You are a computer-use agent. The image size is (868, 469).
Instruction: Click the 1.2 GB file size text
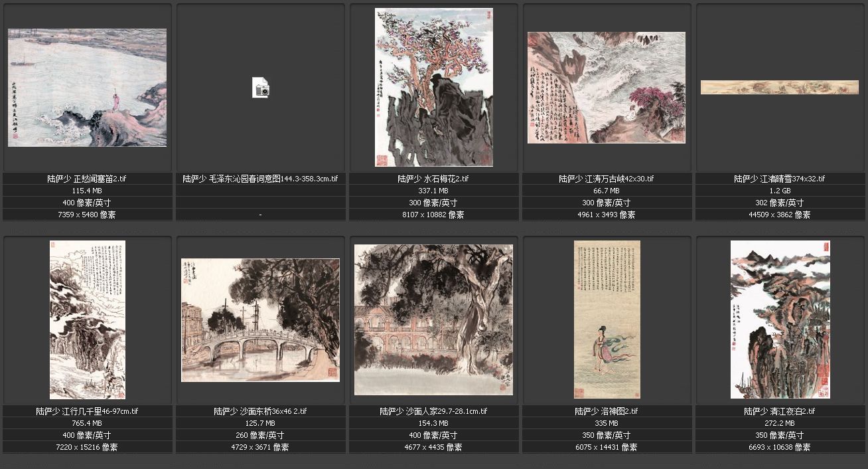[x=780, y=191]
